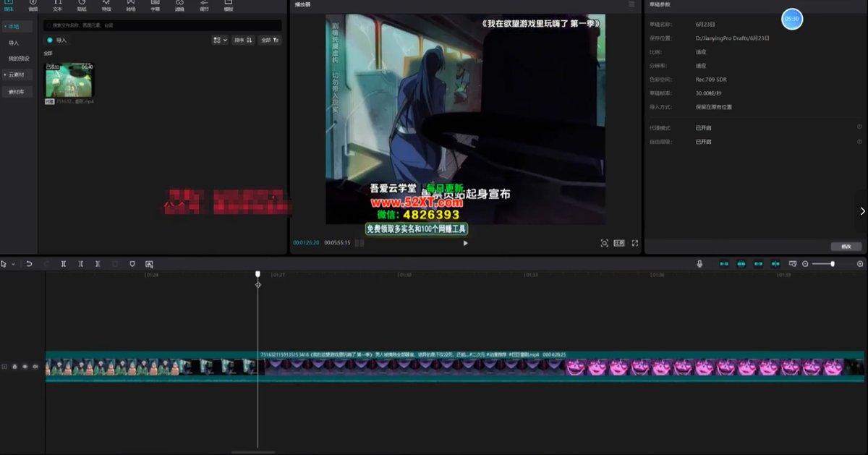Viewport: 868px width, 455px height.
Task: Open the Media (媒体) tab
Action: click(x=9, y=6)
